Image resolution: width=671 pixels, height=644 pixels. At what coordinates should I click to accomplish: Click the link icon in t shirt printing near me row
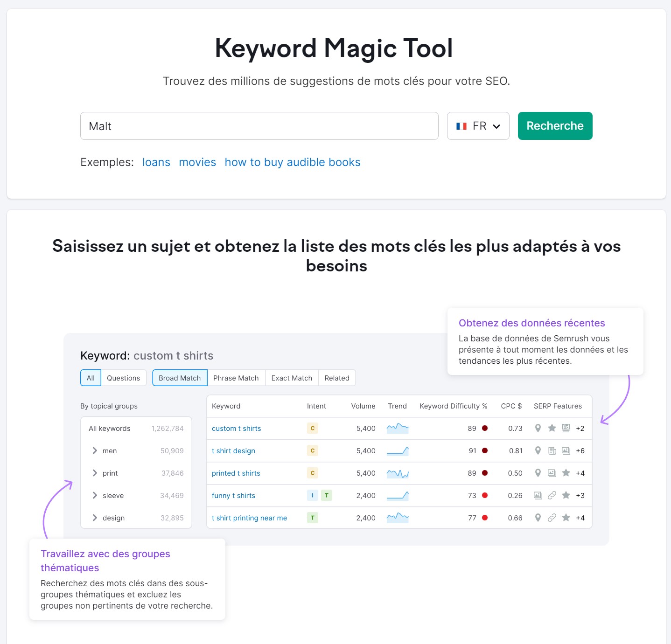coord(552,518)
